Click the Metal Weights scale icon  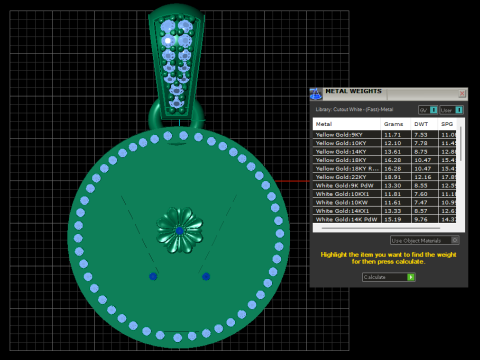click(x=316, y=94)
